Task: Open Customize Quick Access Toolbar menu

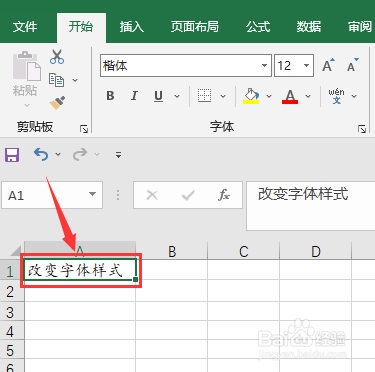Action: (118, 155)
